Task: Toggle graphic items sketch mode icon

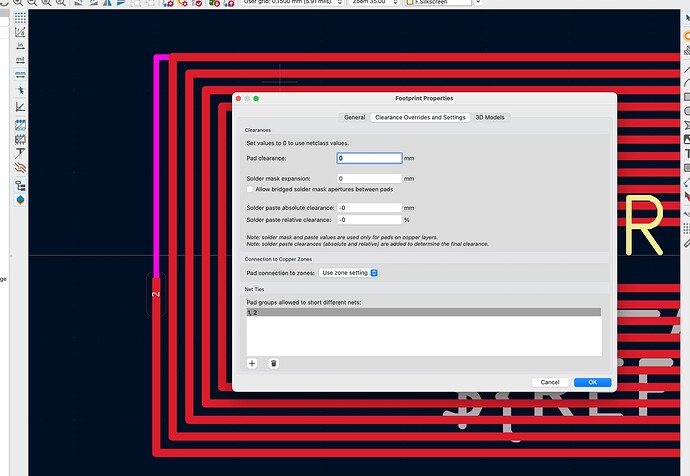Action: click(20, 139)
